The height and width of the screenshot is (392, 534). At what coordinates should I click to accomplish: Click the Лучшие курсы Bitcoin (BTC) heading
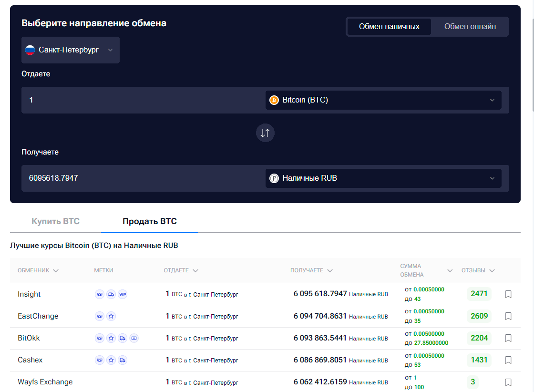tap(94, 246)
